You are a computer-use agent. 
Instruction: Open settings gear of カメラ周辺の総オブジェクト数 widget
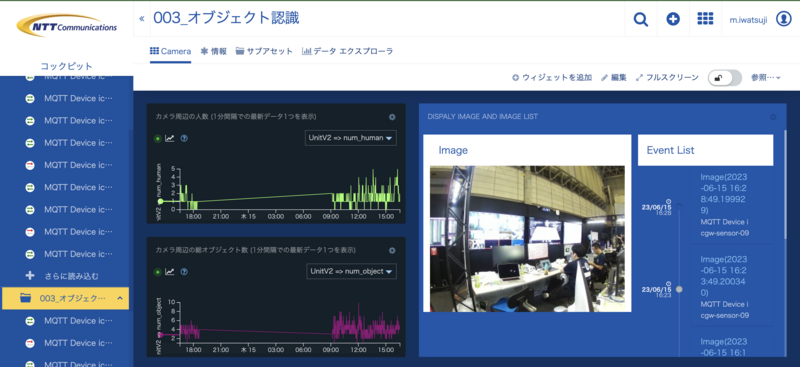(392, 251)
